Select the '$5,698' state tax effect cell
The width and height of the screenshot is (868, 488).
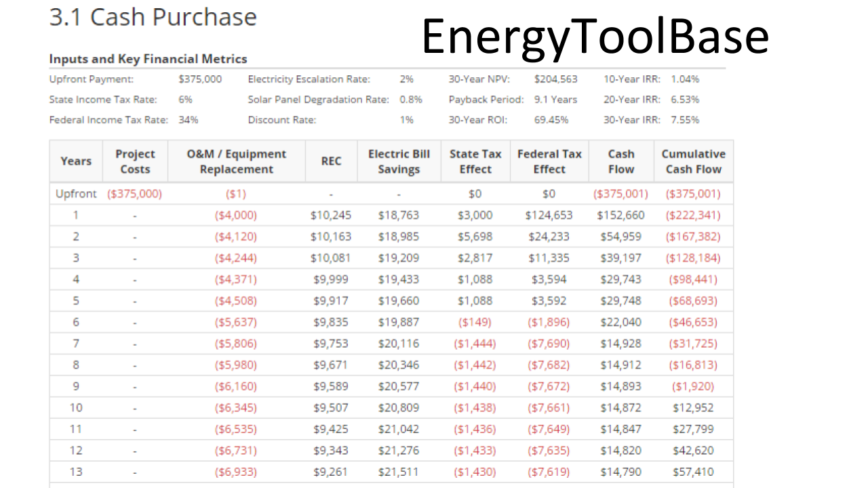pos(475,237)
